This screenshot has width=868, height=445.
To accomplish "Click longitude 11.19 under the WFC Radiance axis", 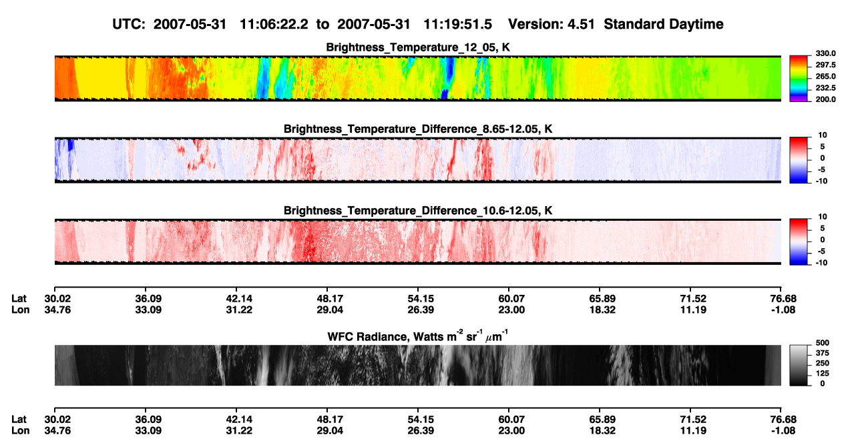I will pos(693,430).
